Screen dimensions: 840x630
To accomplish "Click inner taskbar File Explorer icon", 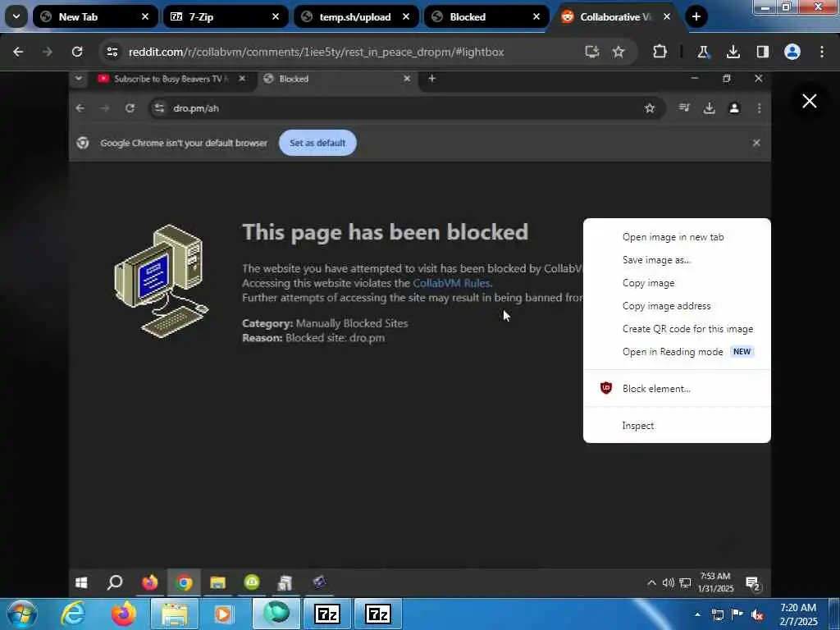I will [217, 582].
